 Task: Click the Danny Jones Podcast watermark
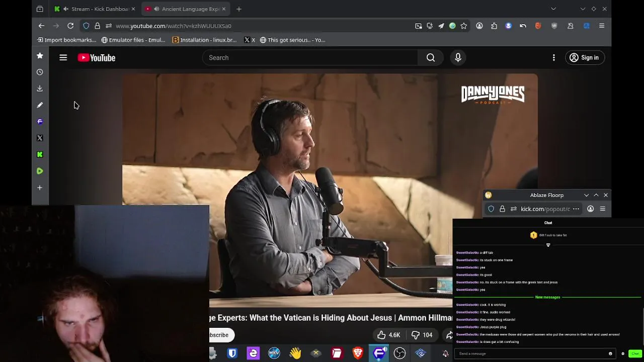point(493,95)
